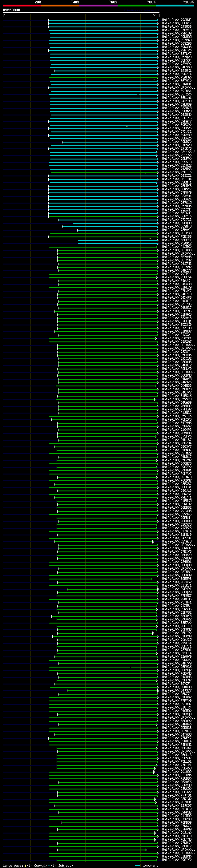Select hit label UniRef100_A1SX04
The width and height of the screenshot is (197, 868).
pyautogui.click(x=176, y=335)
